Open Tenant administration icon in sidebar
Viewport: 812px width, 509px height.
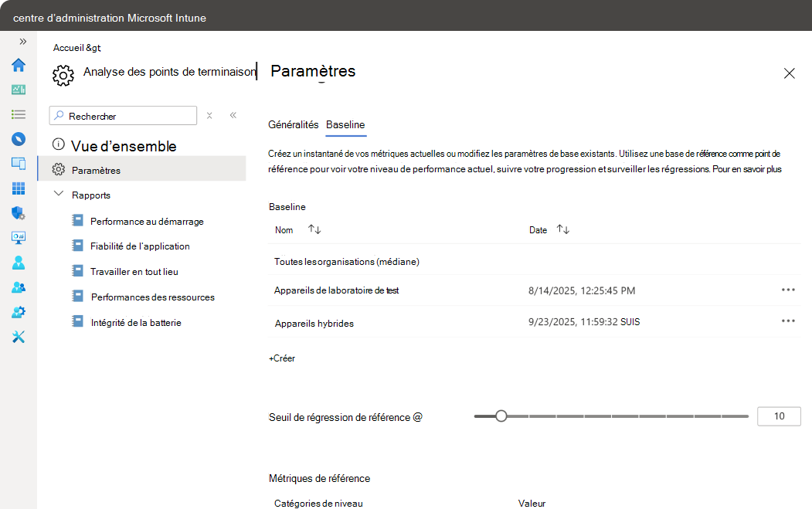point(18,312)
